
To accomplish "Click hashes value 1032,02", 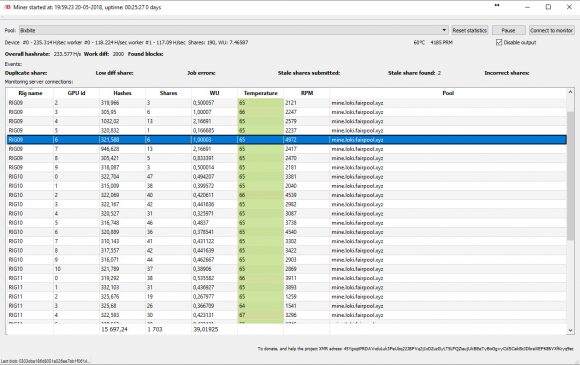I will 110,121.
